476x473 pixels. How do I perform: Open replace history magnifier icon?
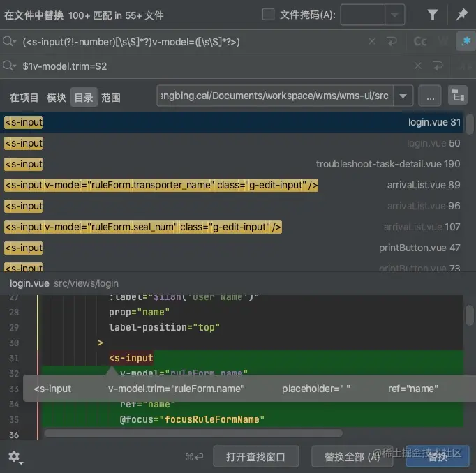coord(9,66)
